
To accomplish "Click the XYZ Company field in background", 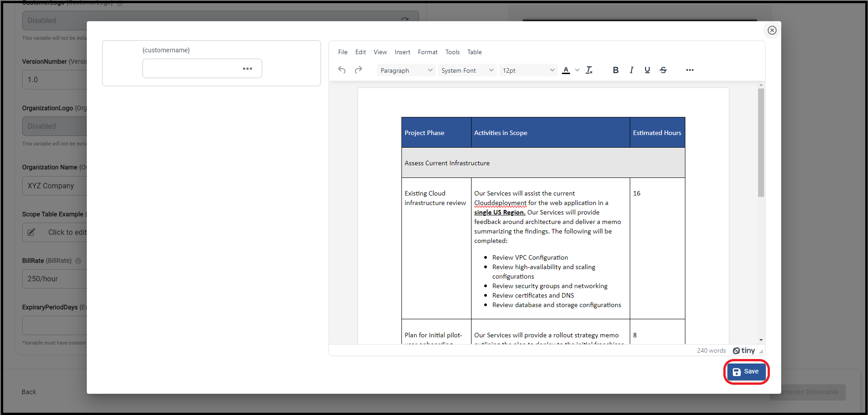I will (x=54, y=186).
